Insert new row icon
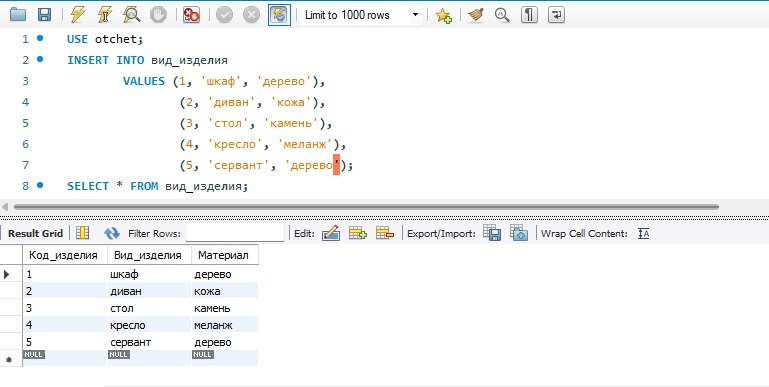The image size is (769, 387). (x=358, y=233)
